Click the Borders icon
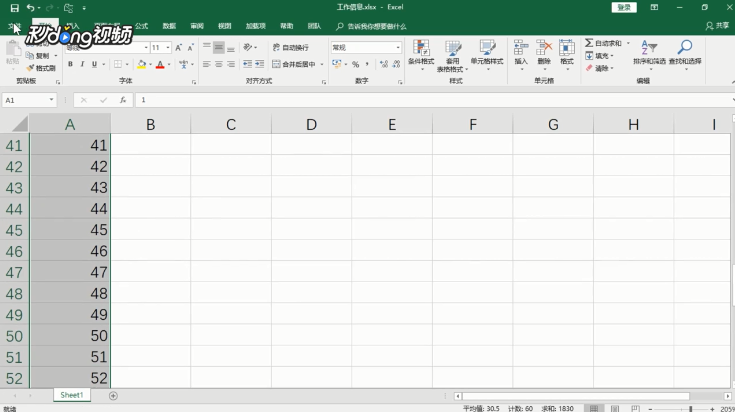 (118, 64)
